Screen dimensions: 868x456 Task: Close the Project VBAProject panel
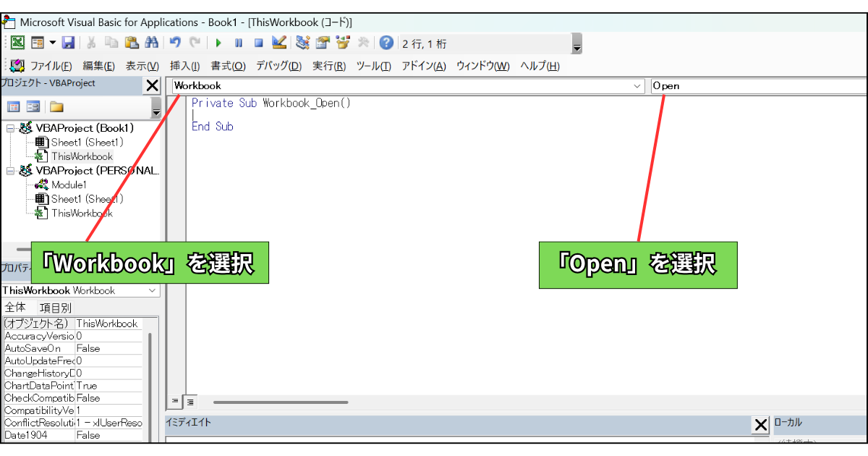coord(152,85)
